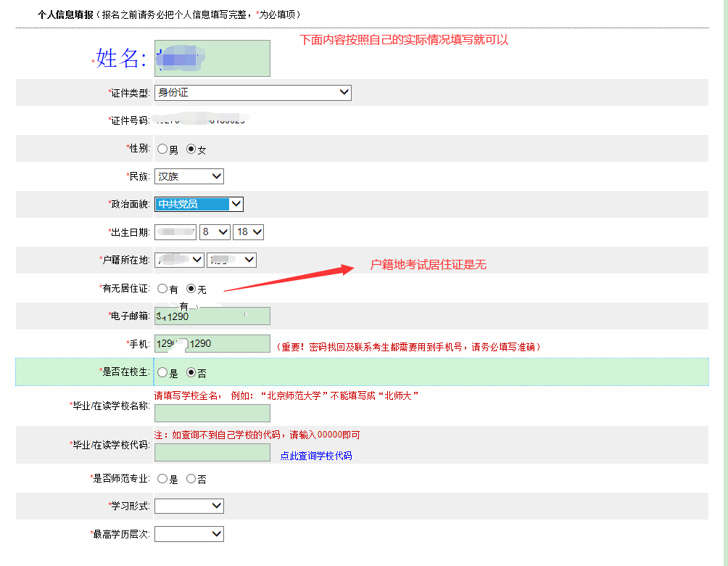Open the 学习形式 dropdown
The width and height of the screenshot is (728, 566).
[189, 506]
